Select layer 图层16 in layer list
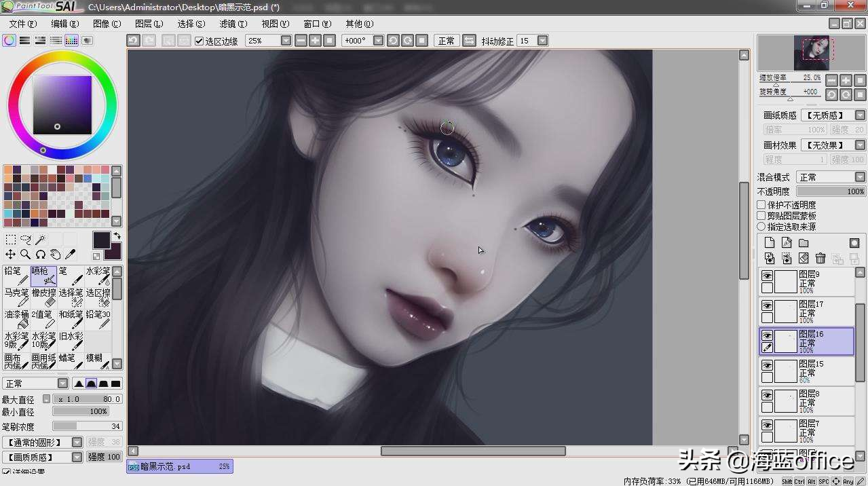Viewport: 868px width, 486px height. [806, 341]
